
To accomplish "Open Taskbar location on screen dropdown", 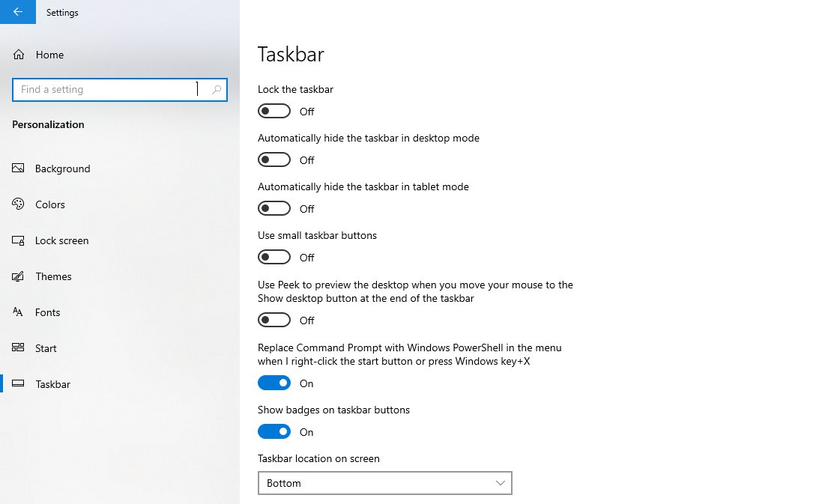I will tap(384, 483).
